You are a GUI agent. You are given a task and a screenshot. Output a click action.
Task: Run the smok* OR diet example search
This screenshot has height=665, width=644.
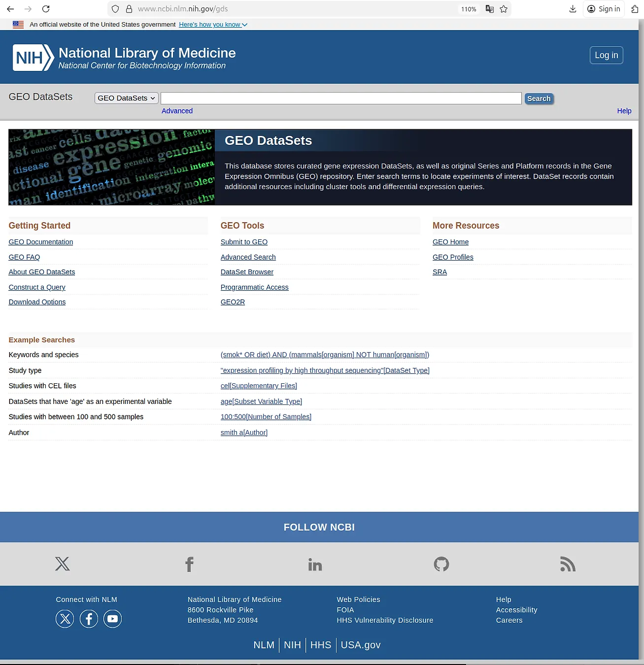point(325,355)
